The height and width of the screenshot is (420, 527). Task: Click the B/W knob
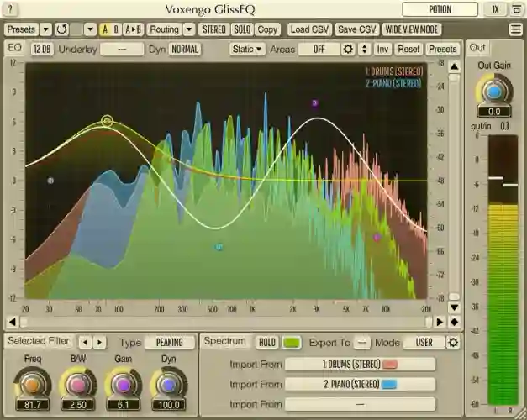77,385
